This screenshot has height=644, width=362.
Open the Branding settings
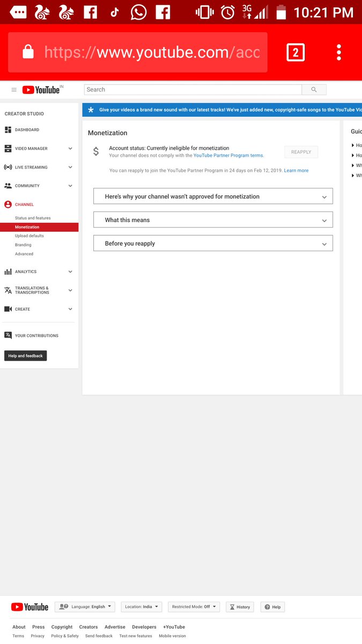coord(23,245)
